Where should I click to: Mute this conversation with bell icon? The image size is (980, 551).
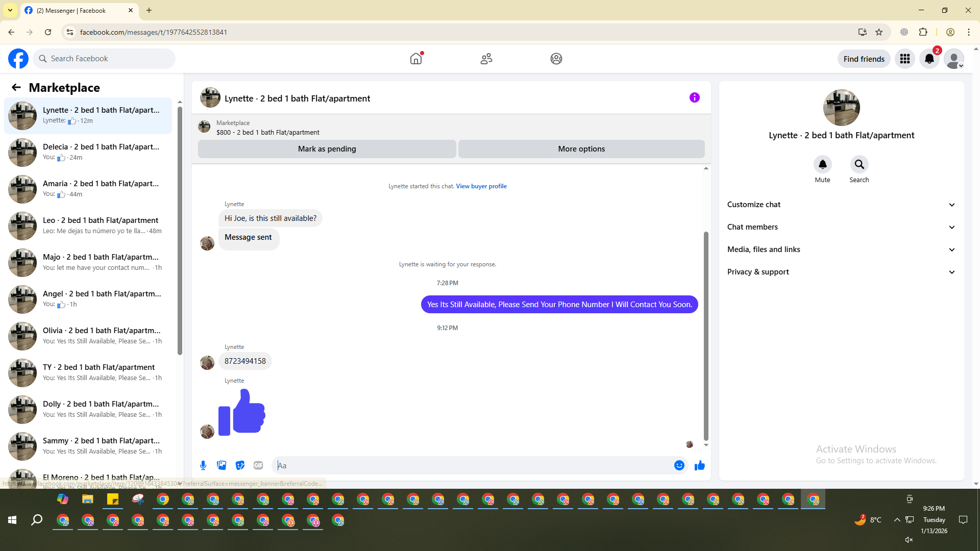pyautogui.click(x=822, y=164)
